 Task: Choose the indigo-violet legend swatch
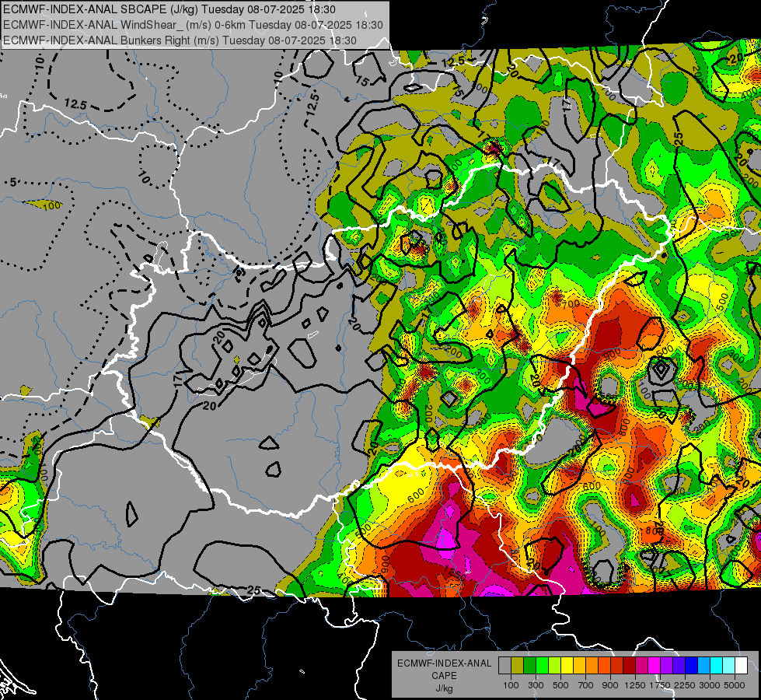tap(679, 665)
